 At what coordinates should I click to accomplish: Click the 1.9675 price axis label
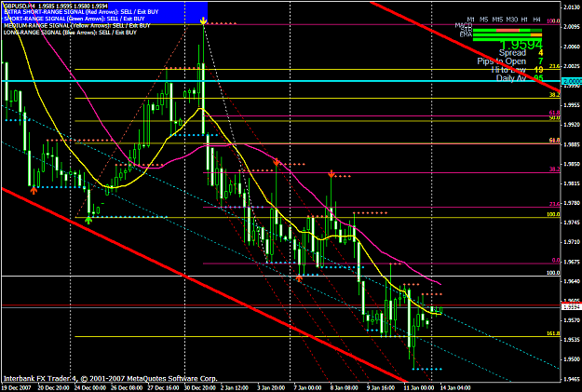[x=572, y=262]
